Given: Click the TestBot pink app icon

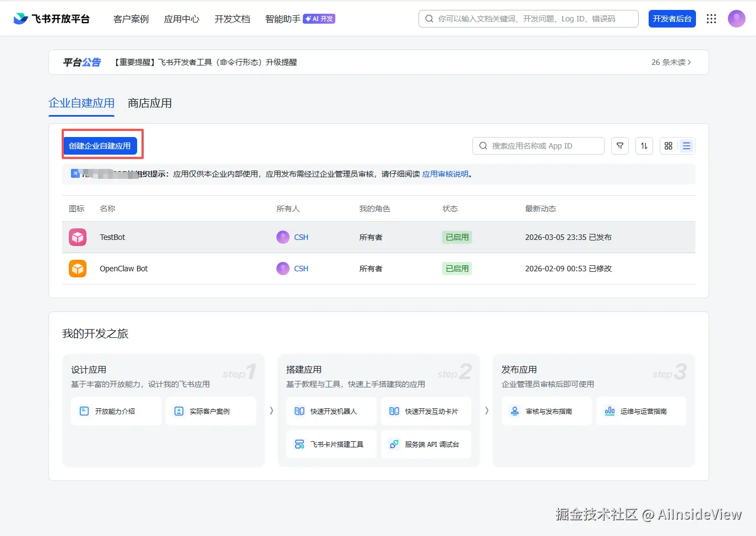Looking at the screenshot, I should [x=78, y=237].
